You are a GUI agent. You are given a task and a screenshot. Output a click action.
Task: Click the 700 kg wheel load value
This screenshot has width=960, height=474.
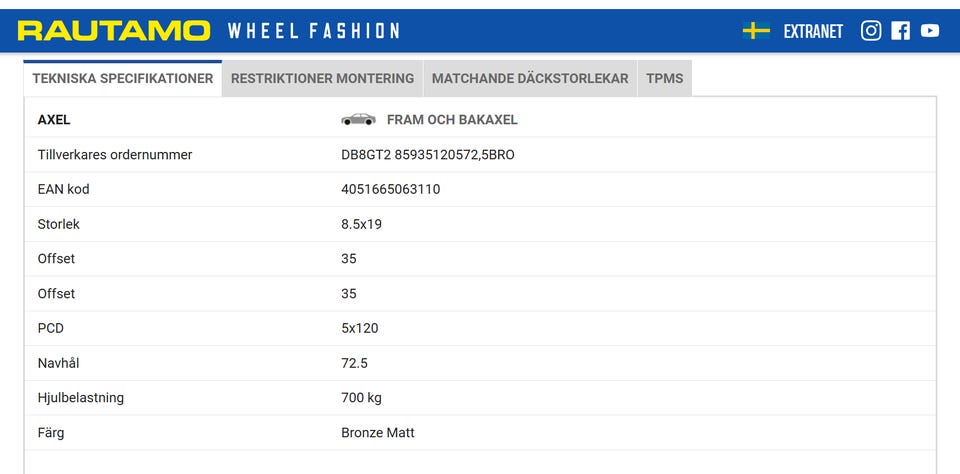[361, 398]
